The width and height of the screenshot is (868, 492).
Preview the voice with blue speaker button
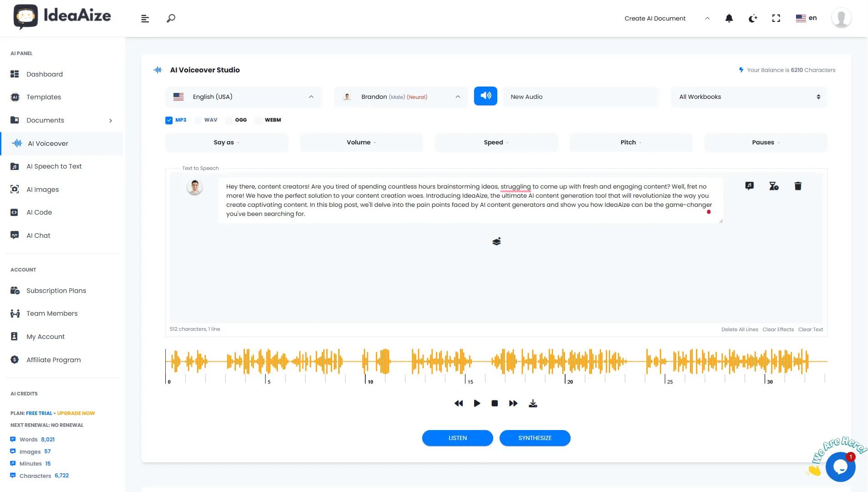[485, 96]
